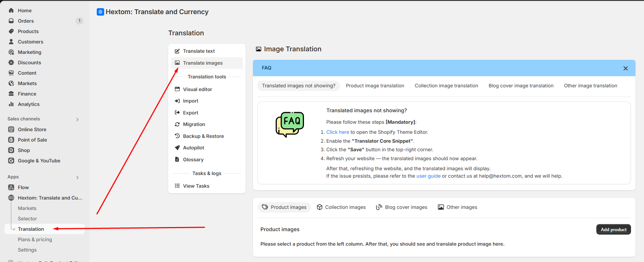Click the Google & YouTube icon
Viewport: 644px width, 262px height.
(x=11, y=161)
